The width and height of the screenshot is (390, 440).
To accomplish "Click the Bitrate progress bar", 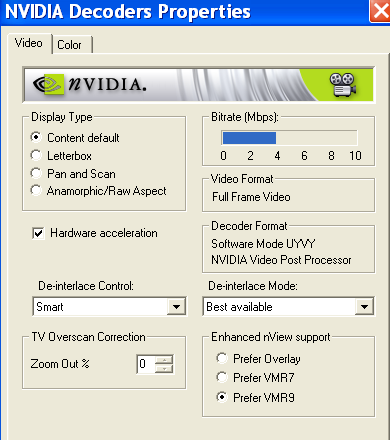I will [x=289, y=138].
